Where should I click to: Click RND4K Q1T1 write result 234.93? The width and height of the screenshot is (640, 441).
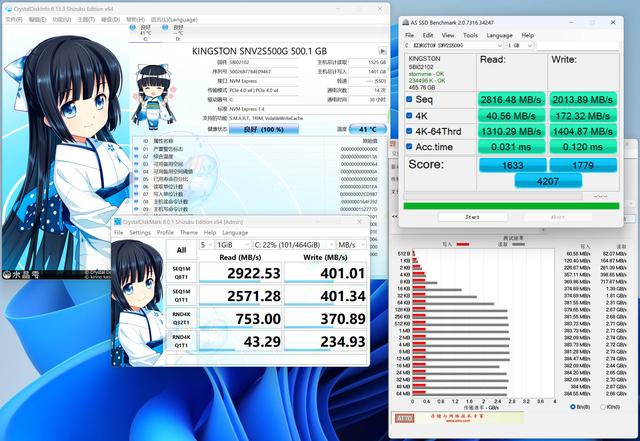click(326, 341)
